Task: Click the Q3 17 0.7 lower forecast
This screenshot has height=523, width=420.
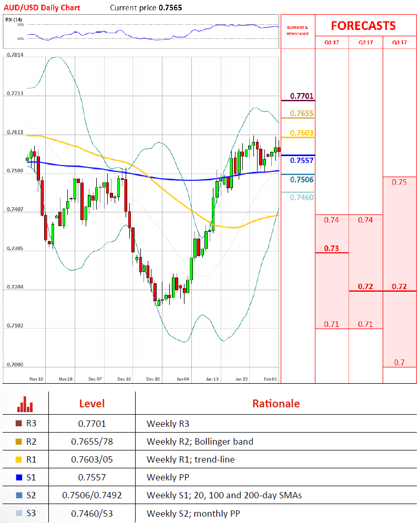Action: [x=399, y=363]
